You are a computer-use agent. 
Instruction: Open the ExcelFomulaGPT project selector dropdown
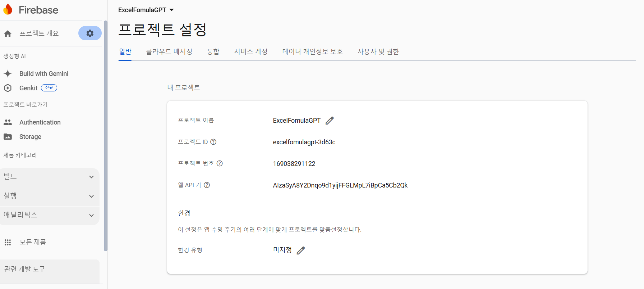point(146,10)
